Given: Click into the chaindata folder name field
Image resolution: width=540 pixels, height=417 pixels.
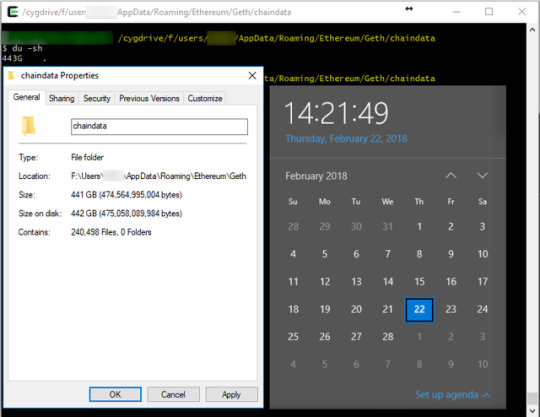Looking at the screenshot, I should [159, 126].
